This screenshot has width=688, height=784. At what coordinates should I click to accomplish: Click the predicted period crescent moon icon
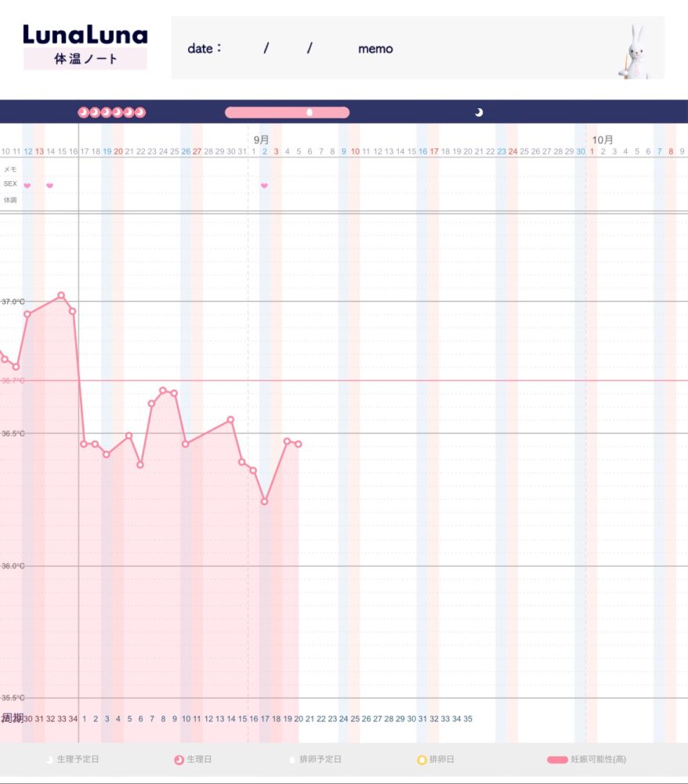(x=479, y=112)
